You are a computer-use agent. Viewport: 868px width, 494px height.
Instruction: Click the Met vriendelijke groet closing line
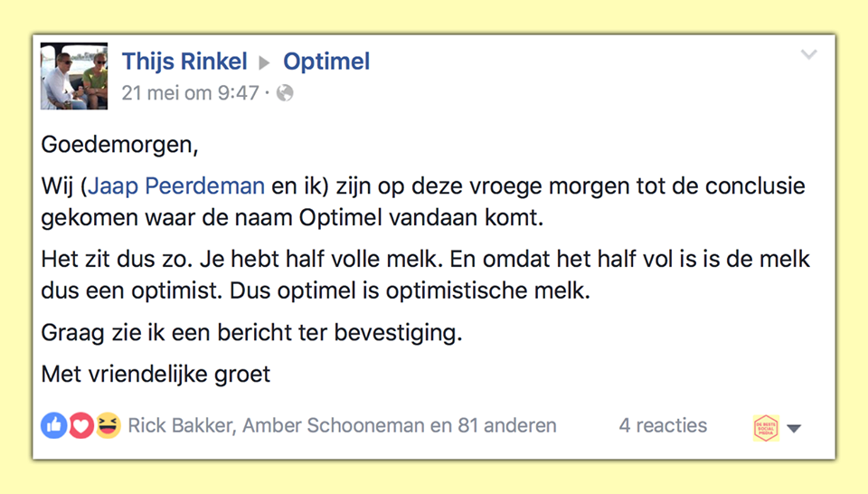click(156, 375)
